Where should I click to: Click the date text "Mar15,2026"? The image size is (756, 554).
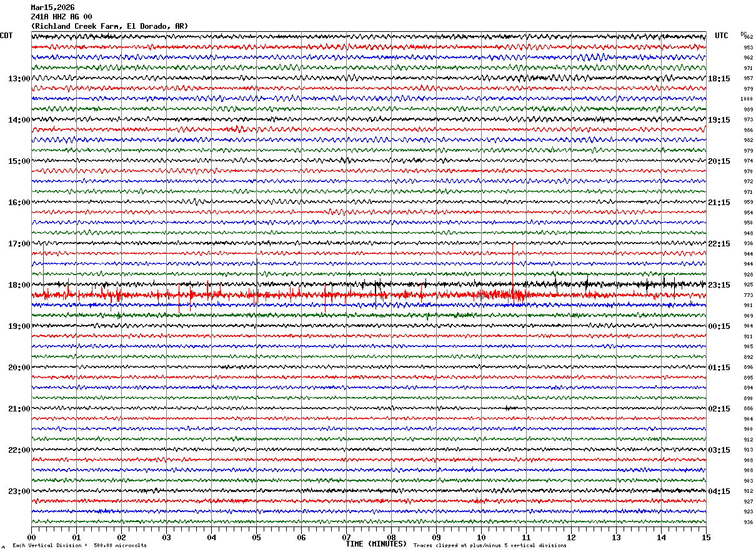tap(52, 8)
